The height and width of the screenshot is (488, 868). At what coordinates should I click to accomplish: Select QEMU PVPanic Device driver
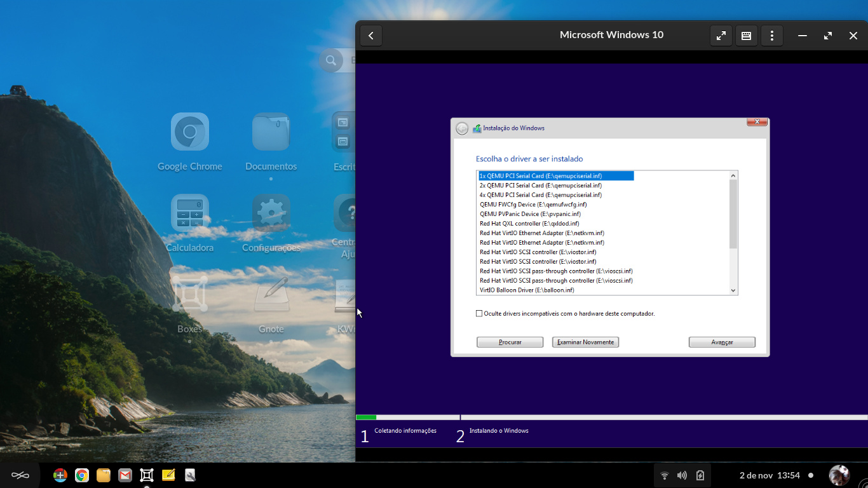pos(530,214)
